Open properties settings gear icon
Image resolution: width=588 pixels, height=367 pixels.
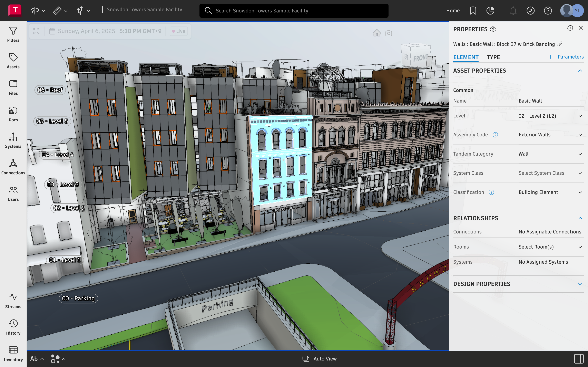(493, 29)
